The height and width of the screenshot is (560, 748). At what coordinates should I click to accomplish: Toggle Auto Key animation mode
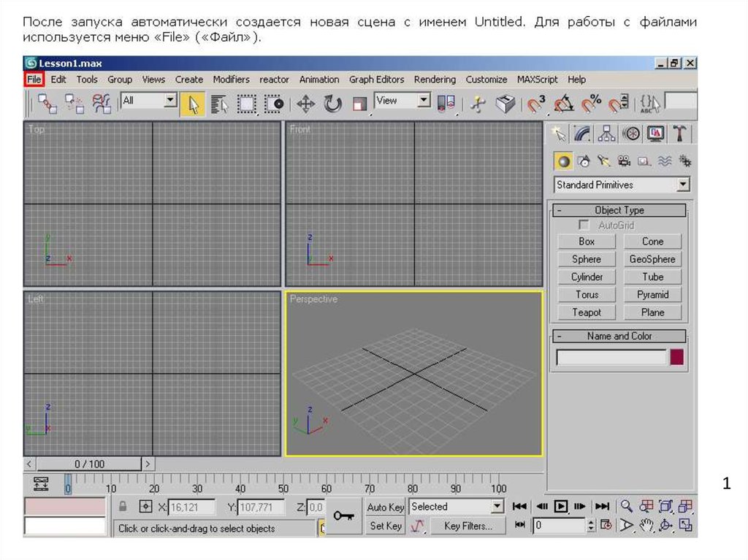tap(385, 507)
